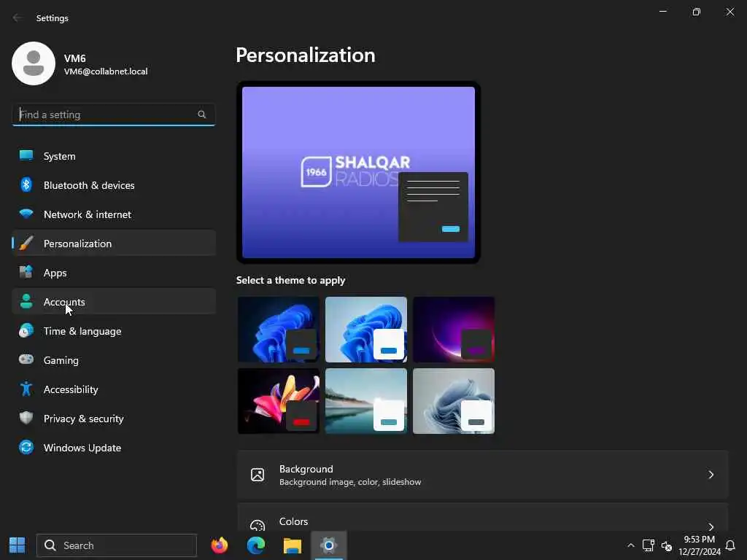Image resolution: width=747 pixels, height=560 pixels.
Task: Click the VM6@collabnet.local account name
Action: pos(106,71)
